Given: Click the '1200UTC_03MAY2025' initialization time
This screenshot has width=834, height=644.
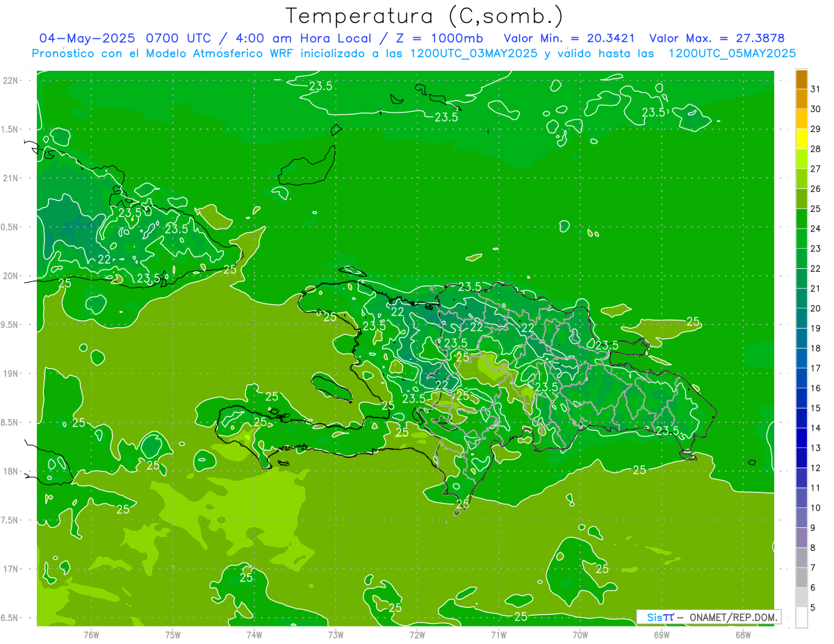Looking at the screenshot, I should pyautogui.click(x=473, y=53).
